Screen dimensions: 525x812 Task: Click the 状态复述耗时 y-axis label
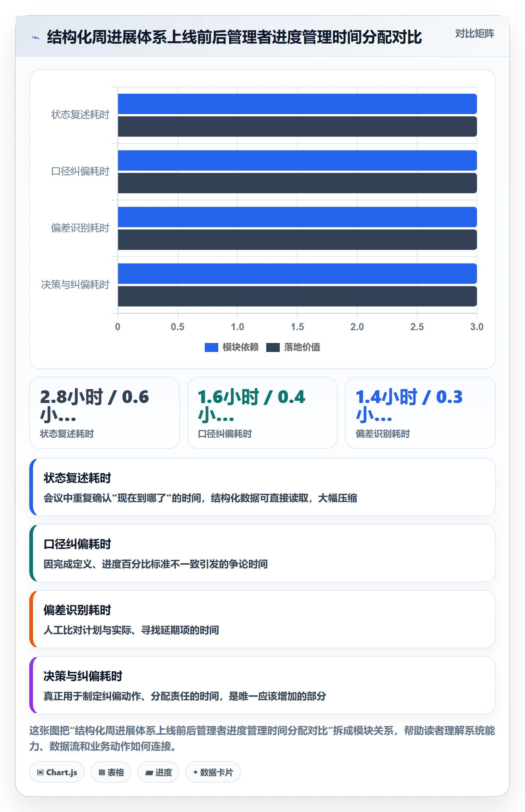point(80,115)
